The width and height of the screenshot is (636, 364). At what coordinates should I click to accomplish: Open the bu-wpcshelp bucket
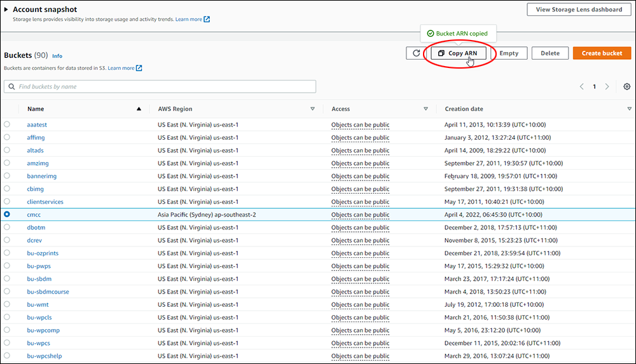tap(45, 356)
